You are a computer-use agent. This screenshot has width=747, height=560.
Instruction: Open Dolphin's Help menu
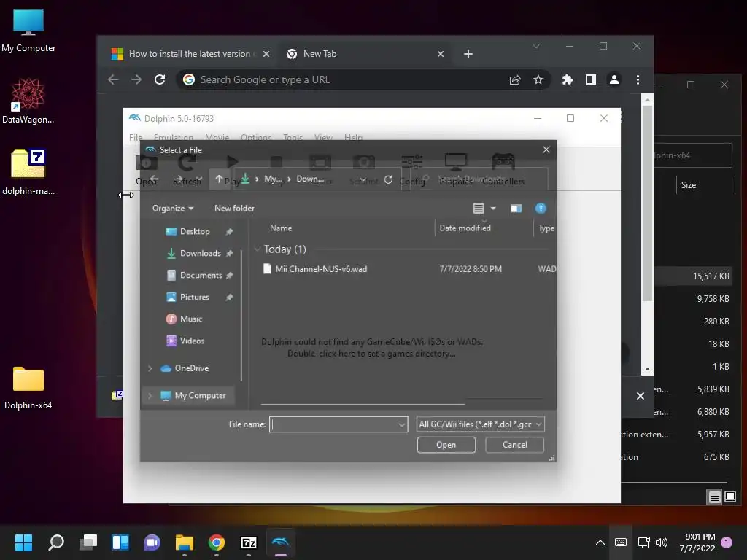[x=353, y=137]
